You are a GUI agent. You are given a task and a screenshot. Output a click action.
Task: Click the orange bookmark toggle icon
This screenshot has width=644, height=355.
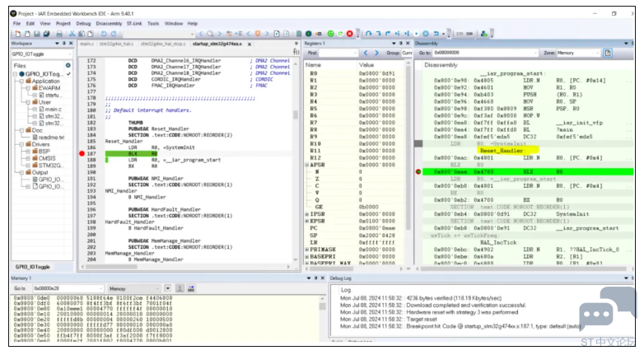pyautogui.click(x=258, y=34)
